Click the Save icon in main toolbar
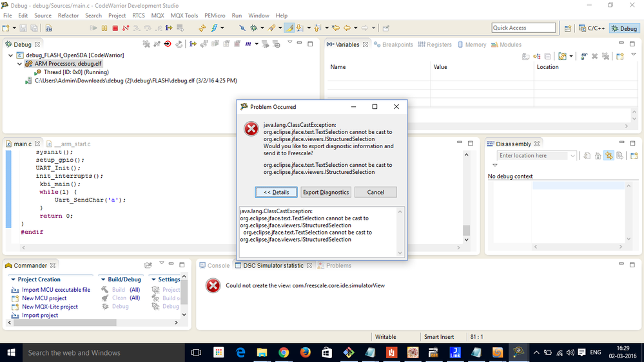Screen dimensions: 644x362 point(23,28)
